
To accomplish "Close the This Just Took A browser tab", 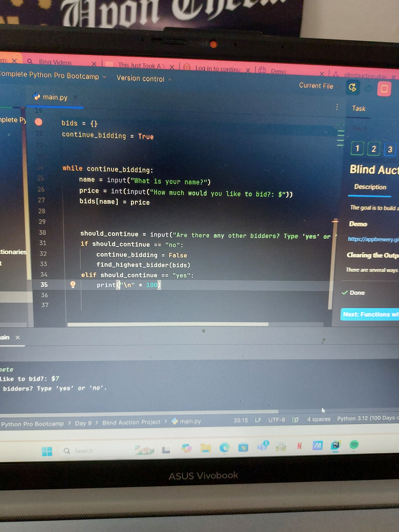I will pyautogui.click(x=172, y=67).
